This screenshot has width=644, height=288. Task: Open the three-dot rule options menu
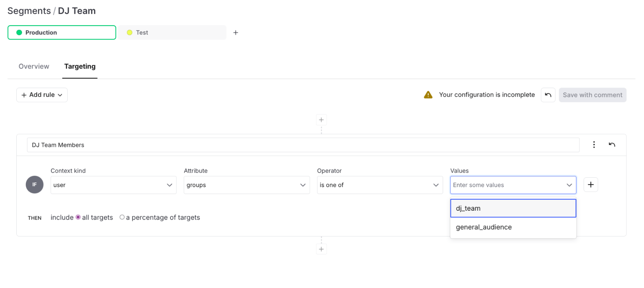pyautogui.click(x=594, y=145)
